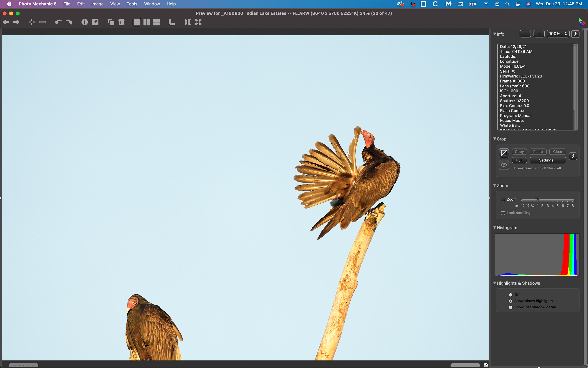
Task: Select Show blown highlights option
Action: click(510, 301)
